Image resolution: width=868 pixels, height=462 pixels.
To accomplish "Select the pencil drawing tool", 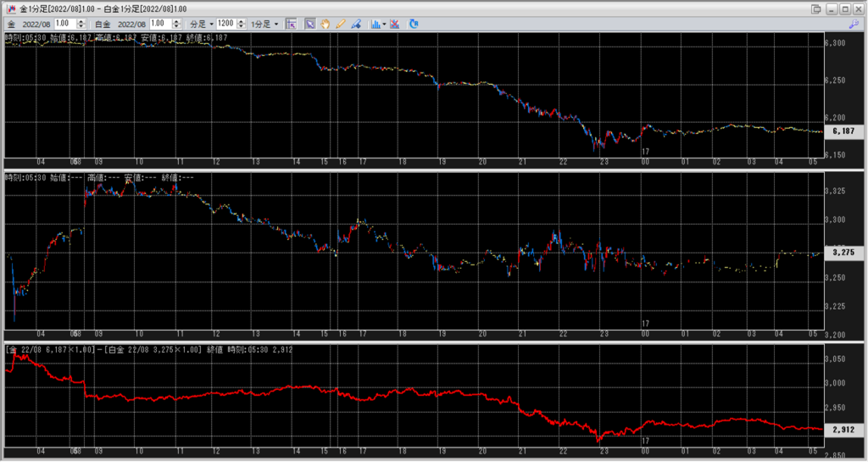I will (x=340, y=24).
